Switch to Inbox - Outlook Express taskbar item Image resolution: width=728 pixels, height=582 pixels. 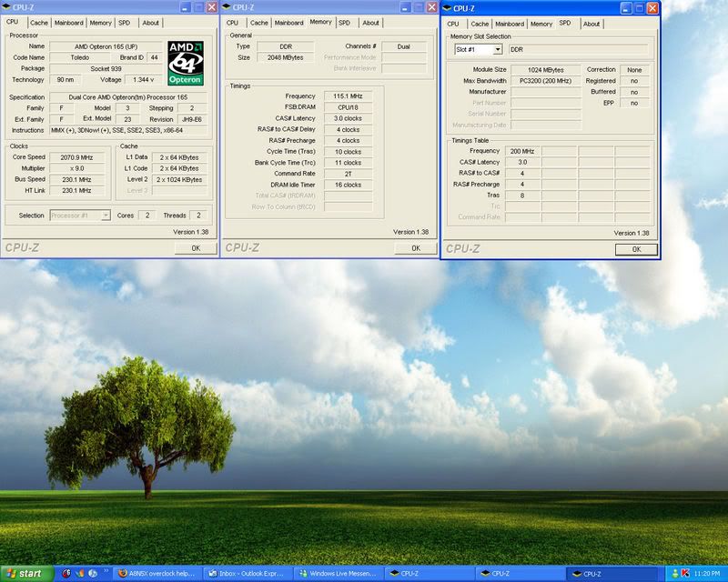249,574
